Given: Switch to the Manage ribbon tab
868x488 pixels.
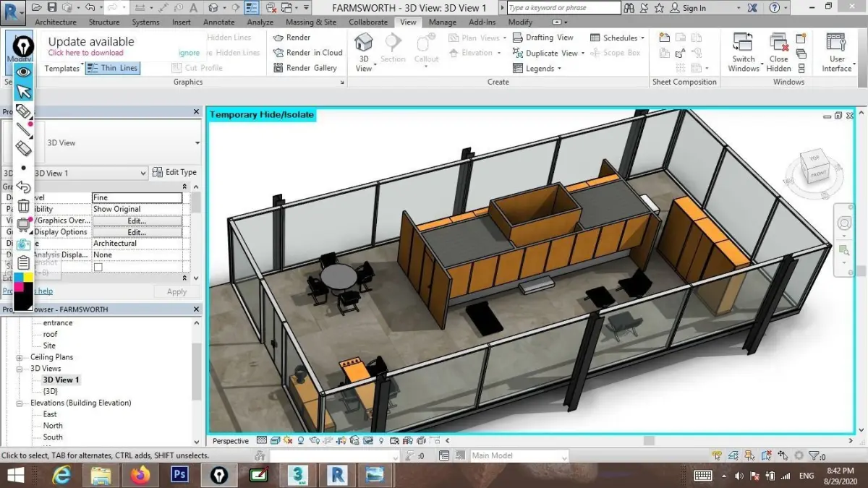Looking at the screenshot, I should click(443, 22).
